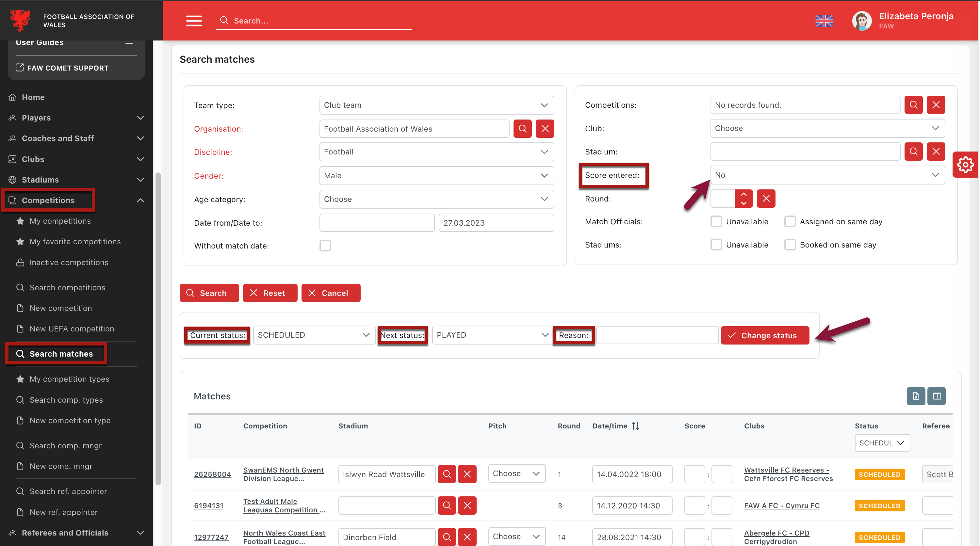980x546 pixels.
Task: Click Stadium filter search magnifier icon
Action: pyautogui.click(x=913, y=152)
